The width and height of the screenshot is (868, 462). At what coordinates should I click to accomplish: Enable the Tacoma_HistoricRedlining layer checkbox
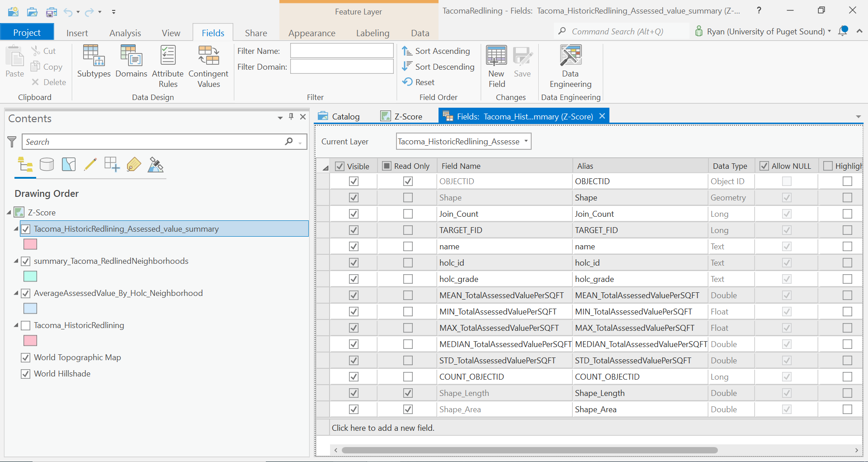26,325
